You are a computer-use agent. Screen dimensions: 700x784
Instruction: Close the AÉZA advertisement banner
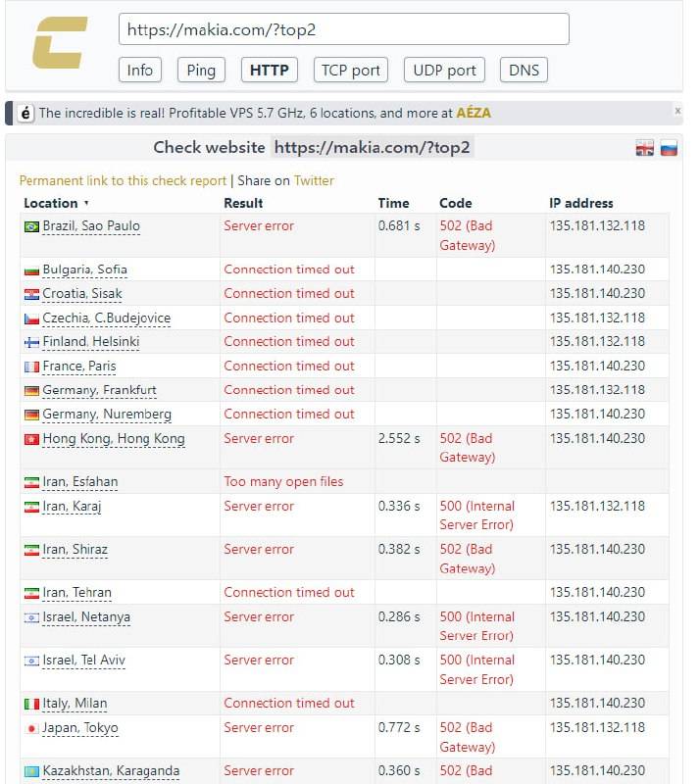[677, 111]
